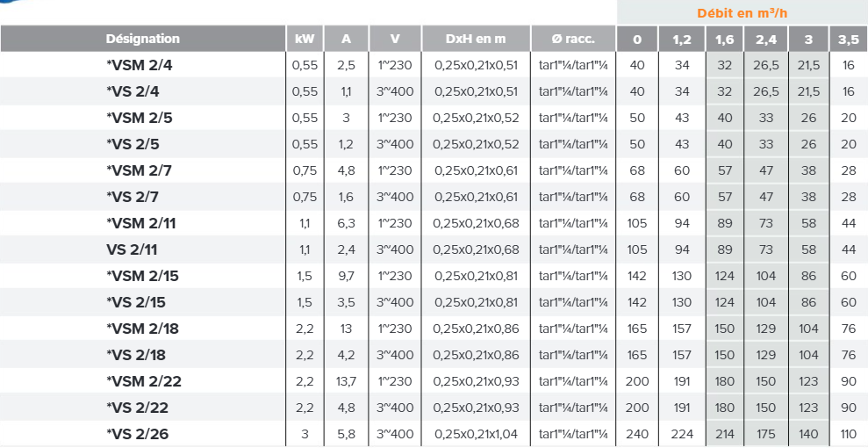Select the A column header

click(346, 39)
